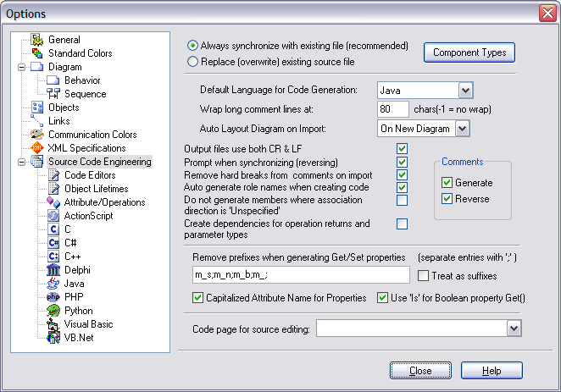Viewport: 561px width, 392px height.
Task: Click the Source Code Engineering icon
Action: pos(36,162)
